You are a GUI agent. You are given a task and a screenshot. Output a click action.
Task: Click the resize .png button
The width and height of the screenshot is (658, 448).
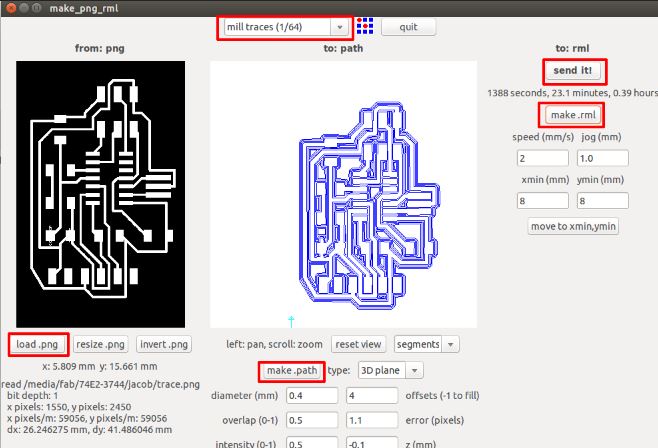coord(100,344)
